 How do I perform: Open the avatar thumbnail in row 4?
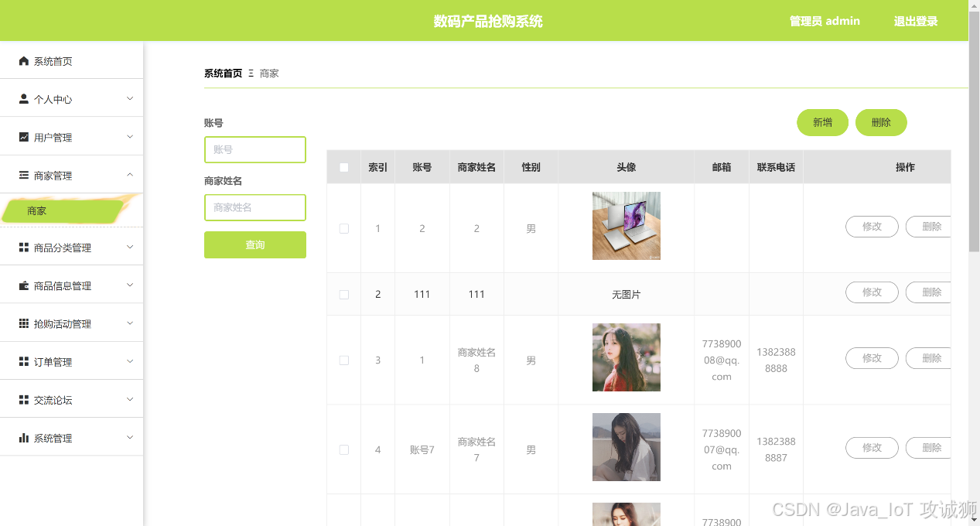[627, 447]
